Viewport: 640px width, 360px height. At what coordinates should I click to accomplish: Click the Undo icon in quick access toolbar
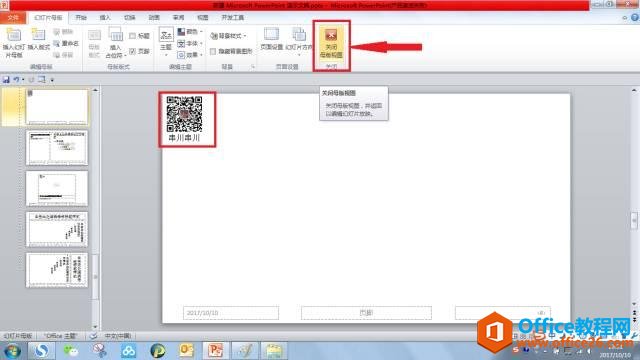16,80
